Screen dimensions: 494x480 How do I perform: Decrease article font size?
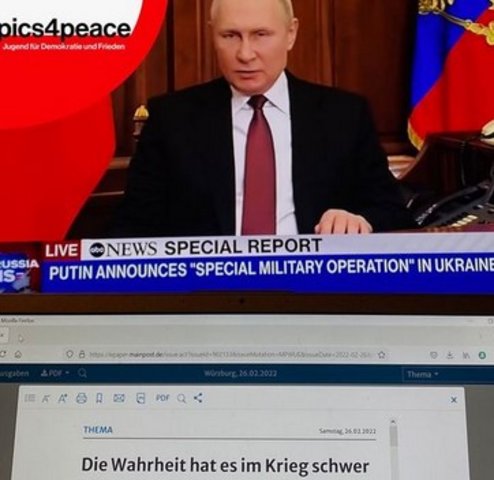[x=46, y=398]
